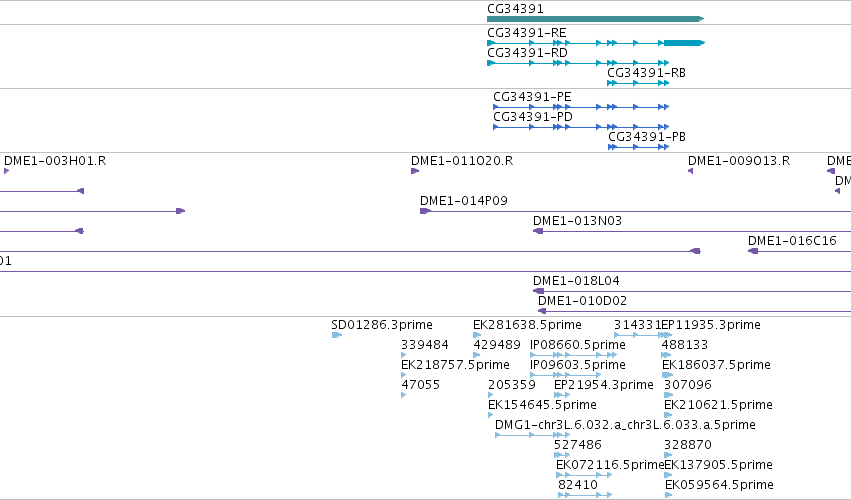The image size is (851, 500).
Task: Click the SD01286.3prime label
Action: pos(382,325)
